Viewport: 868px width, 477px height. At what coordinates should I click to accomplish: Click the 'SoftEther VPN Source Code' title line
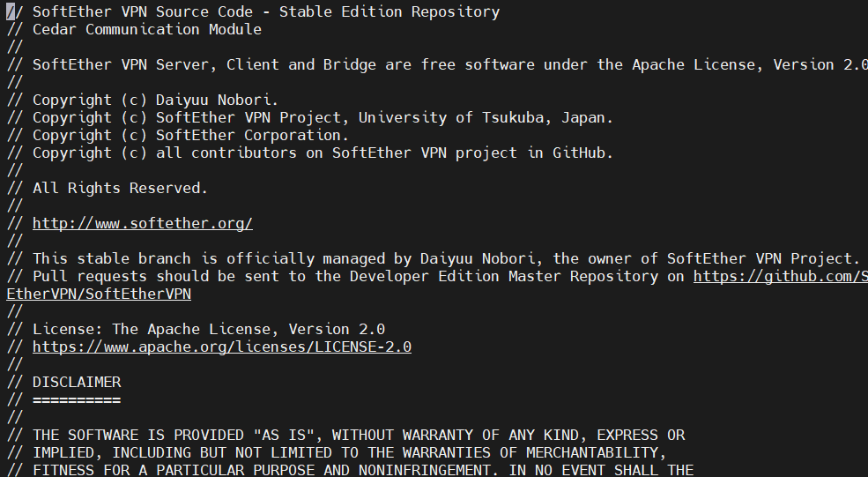point(253,11)
